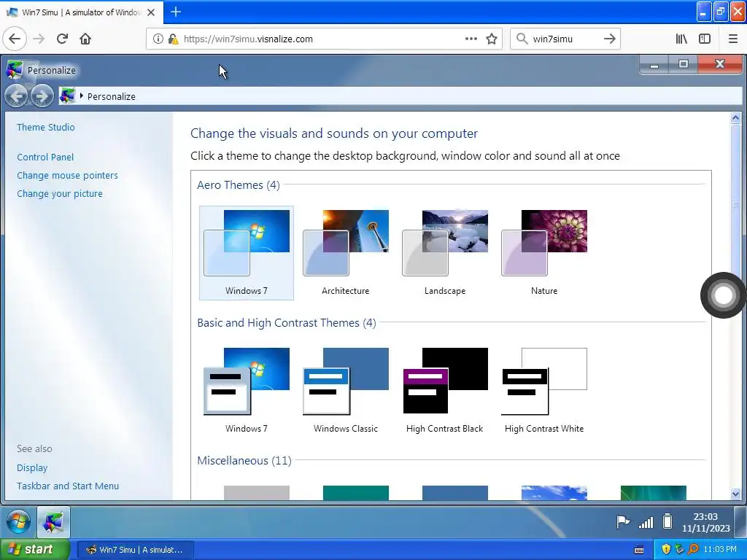The image size is (747, 560).
Task: Select High Contrast Black theme
Action: pos(445,391)
